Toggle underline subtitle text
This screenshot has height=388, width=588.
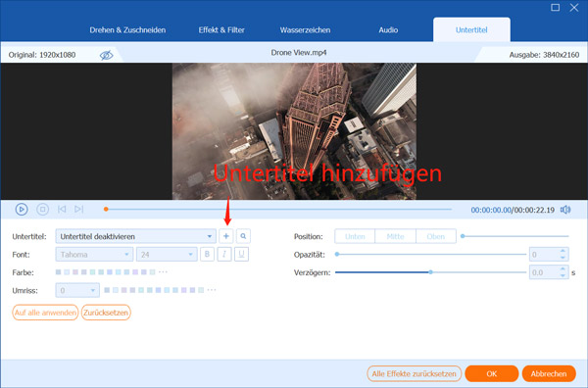(x=241, y=254)
